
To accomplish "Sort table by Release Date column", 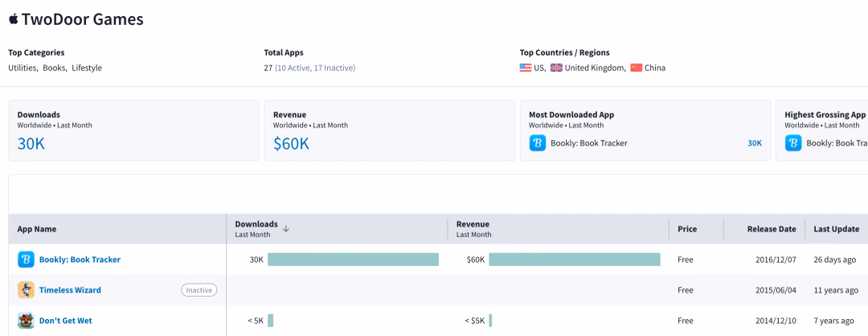I will [772, 228].
